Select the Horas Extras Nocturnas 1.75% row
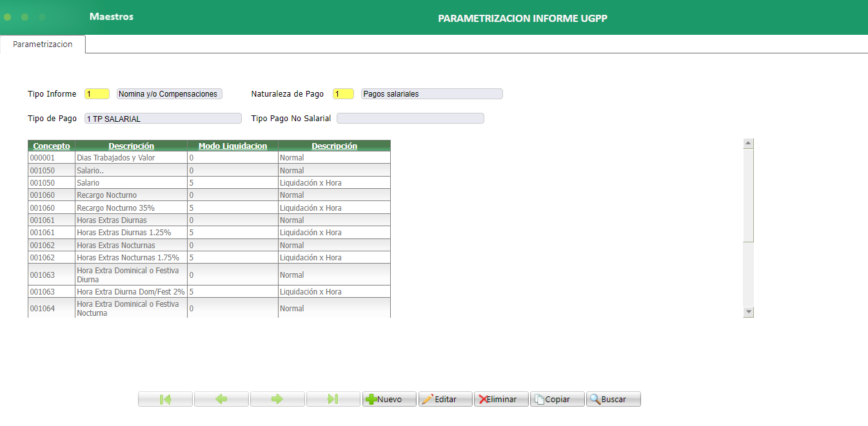This screenshot has height=426, width=868. coord(209,258)
